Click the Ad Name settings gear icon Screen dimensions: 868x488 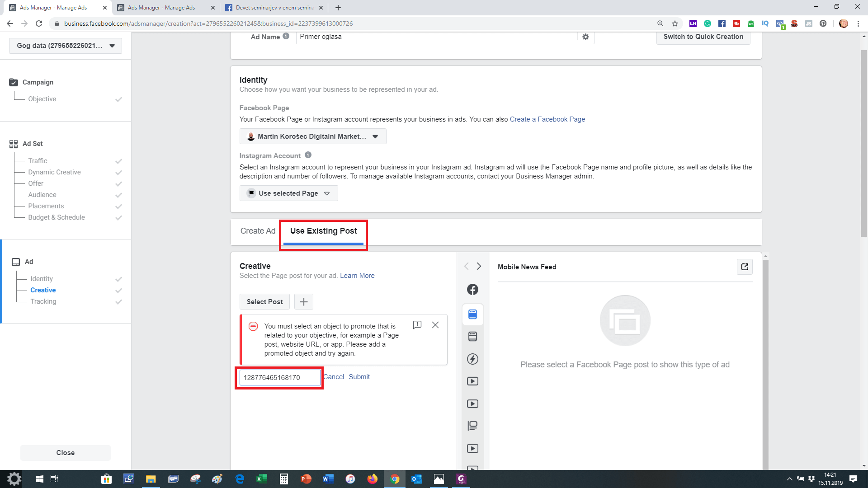coord(585,37)
